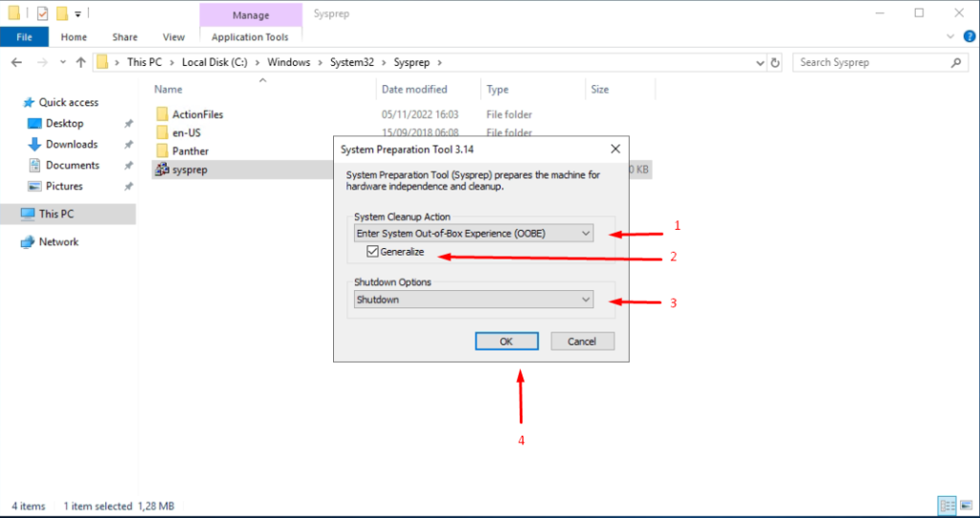The width and height of the screenshot is (980, 518).
Task: Switch to the View ribbon tab
Action: tap(173, 37)
